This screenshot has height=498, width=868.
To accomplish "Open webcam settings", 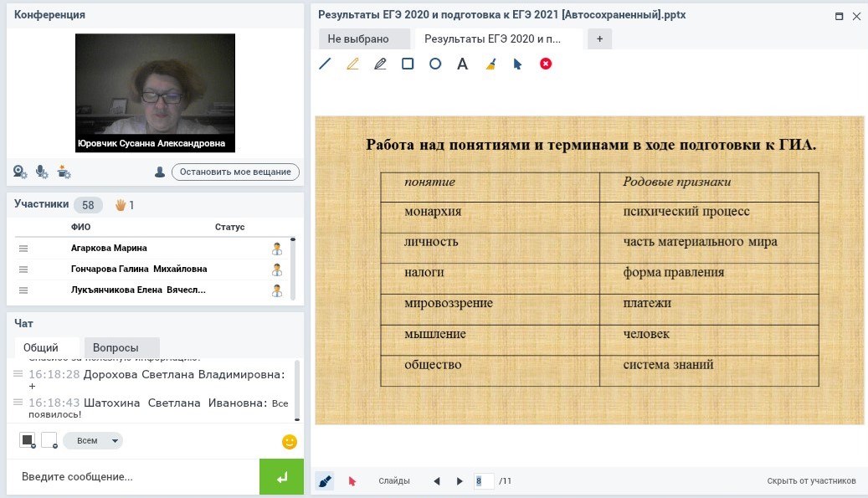I will pyautogui.click(x=20, y=172).
